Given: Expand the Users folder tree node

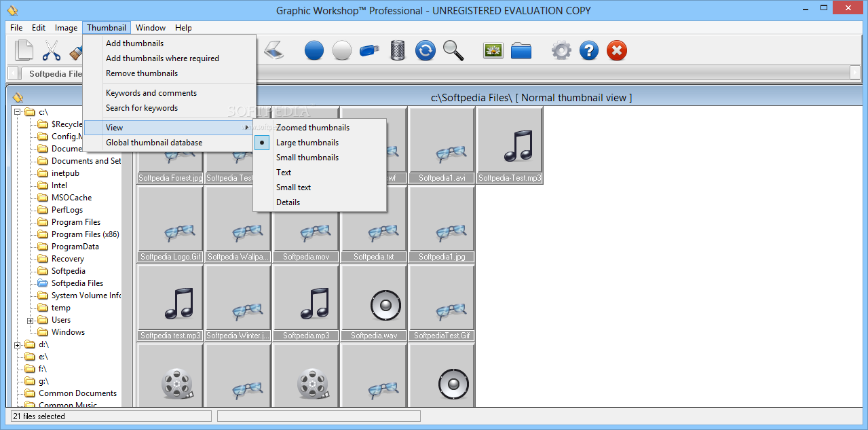Looking at the screenshot, I should (x=31, y=320).
